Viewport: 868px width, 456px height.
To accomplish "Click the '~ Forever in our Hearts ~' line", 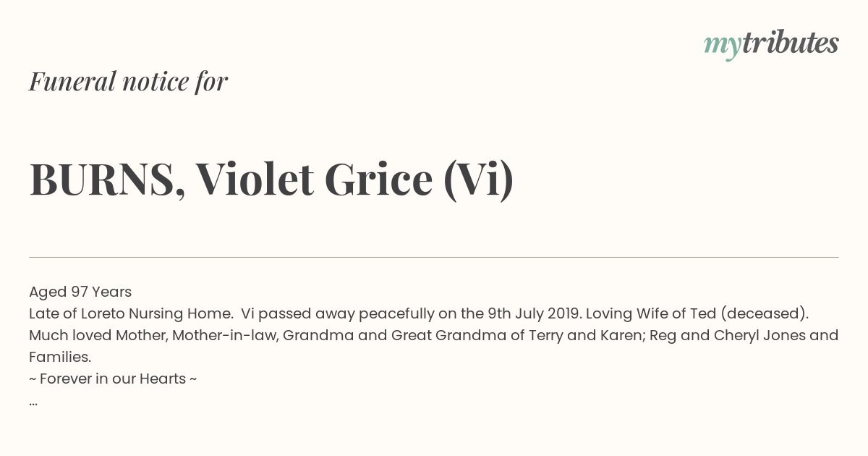I will click(x=113, y=379).
